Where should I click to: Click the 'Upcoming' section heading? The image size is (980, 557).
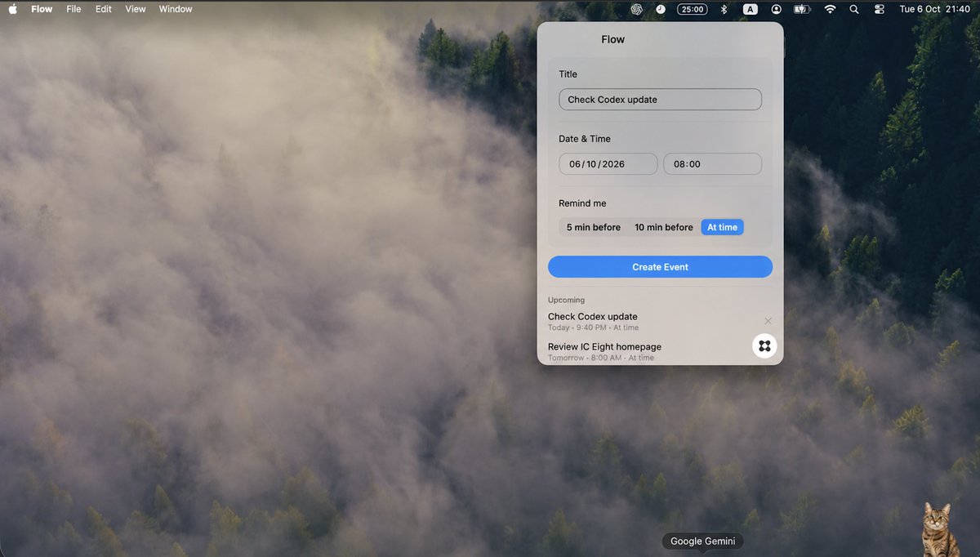[x=566, y=300]
